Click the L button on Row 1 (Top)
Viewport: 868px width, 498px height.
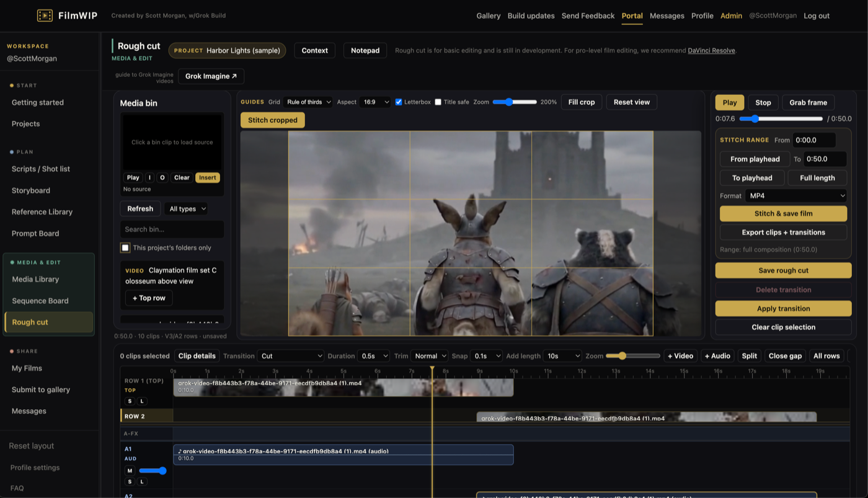coord(142,401)
